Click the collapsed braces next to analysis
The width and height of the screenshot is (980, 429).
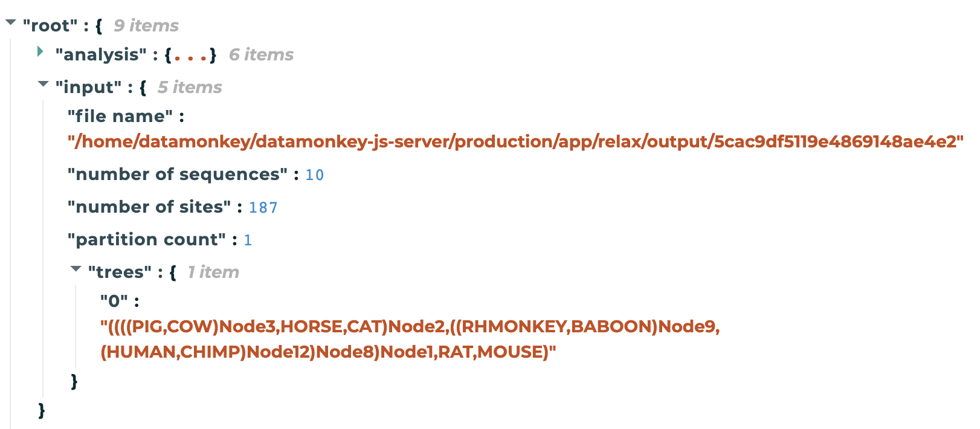pos(191,54)
